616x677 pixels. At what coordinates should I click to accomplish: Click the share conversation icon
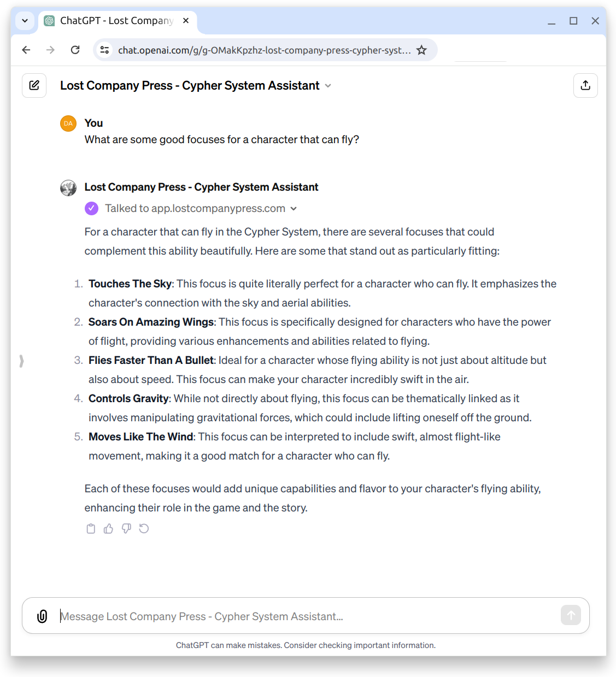click(585, 85)
